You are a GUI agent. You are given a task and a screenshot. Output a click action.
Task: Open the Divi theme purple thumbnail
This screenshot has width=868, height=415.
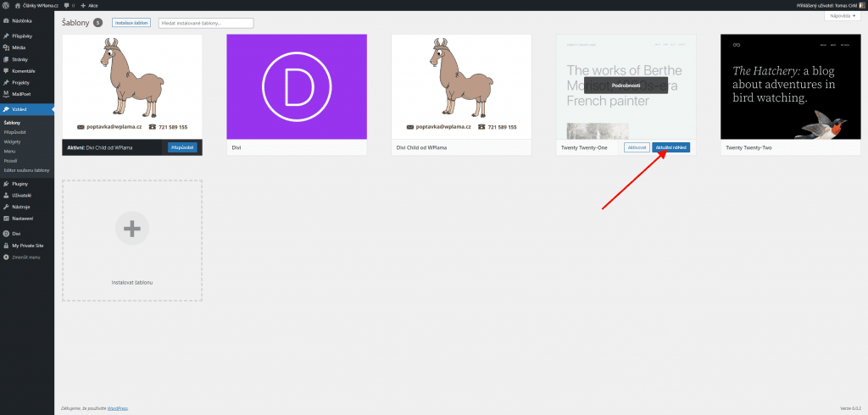click(297, 87)
